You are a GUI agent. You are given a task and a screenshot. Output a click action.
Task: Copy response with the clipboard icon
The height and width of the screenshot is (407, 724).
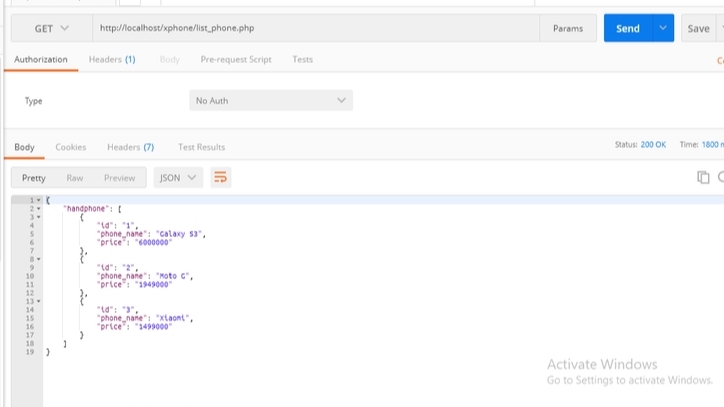click(703, 177)
